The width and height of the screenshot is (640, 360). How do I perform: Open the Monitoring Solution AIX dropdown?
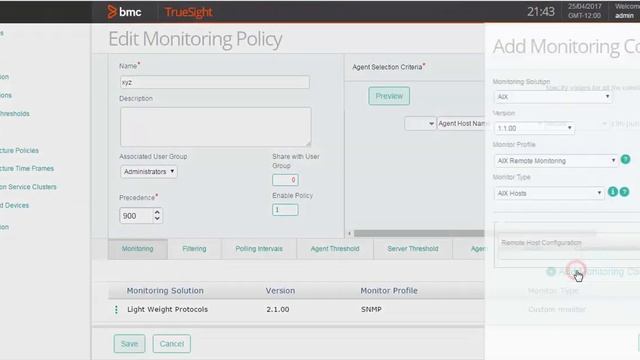click(x=553, y=97)
